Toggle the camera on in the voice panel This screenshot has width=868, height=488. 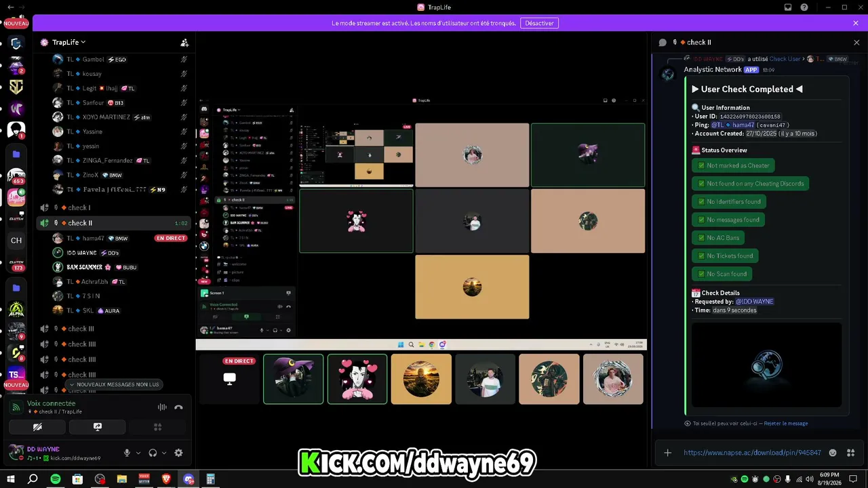pos(37,427)
